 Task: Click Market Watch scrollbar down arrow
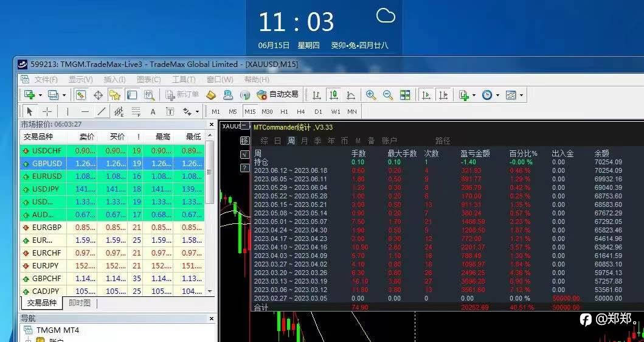(210, 291)
